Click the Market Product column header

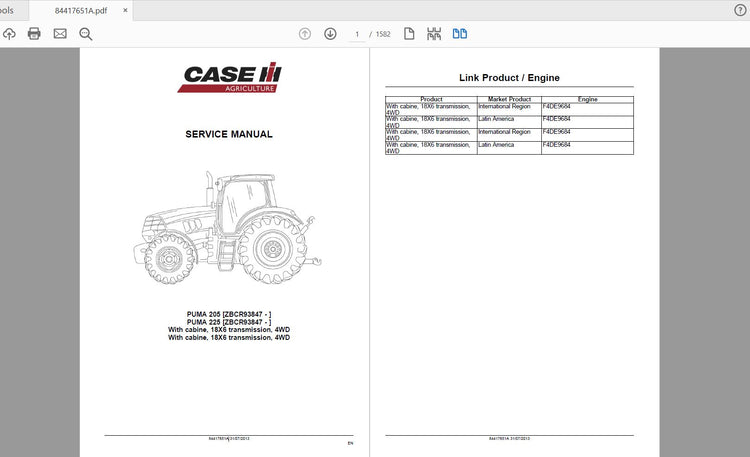[509, 99]
